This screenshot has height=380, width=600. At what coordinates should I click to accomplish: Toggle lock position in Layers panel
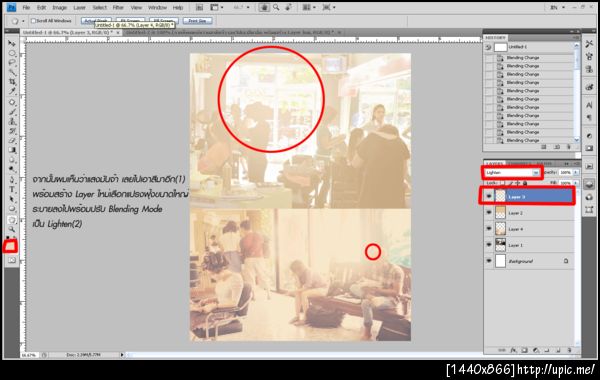tap(518, 183)
